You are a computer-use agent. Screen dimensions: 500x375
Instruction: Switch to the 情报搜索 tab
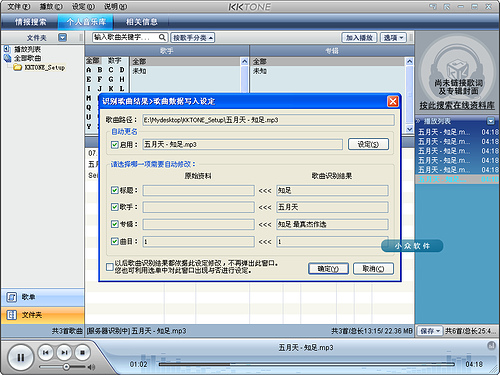click(30, 22)
